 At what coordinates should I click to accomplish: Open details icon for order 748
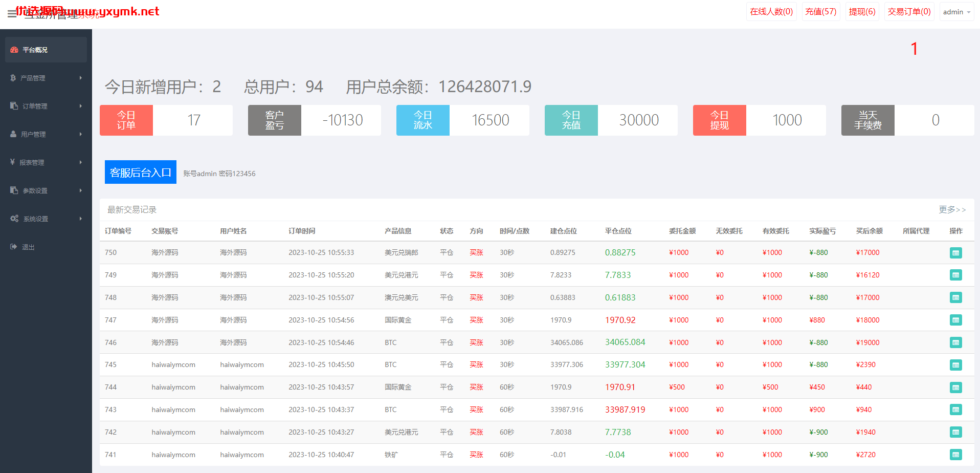(x=955, y=298)
